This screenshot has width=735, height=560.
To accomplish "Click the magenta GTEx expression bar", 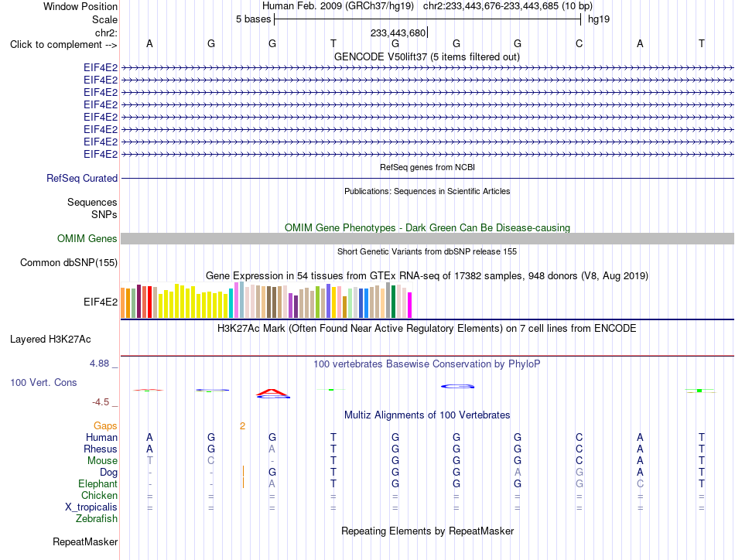I will point(410,305).
